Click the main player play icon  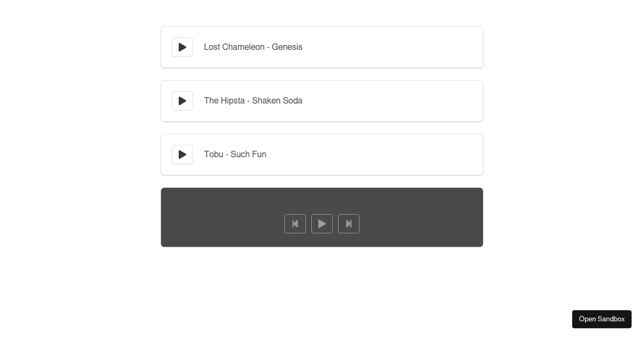[x=322, y=224]
